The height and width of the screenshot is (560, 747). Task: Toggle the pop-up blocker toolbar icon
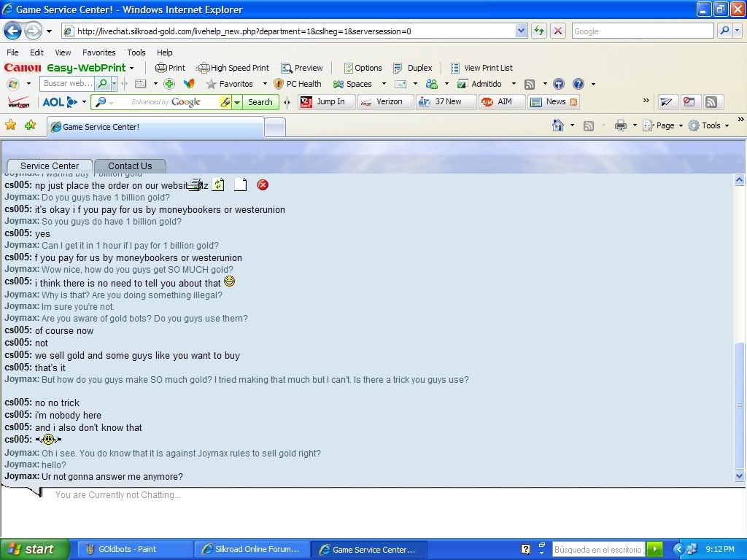click(x=688, y=102)
